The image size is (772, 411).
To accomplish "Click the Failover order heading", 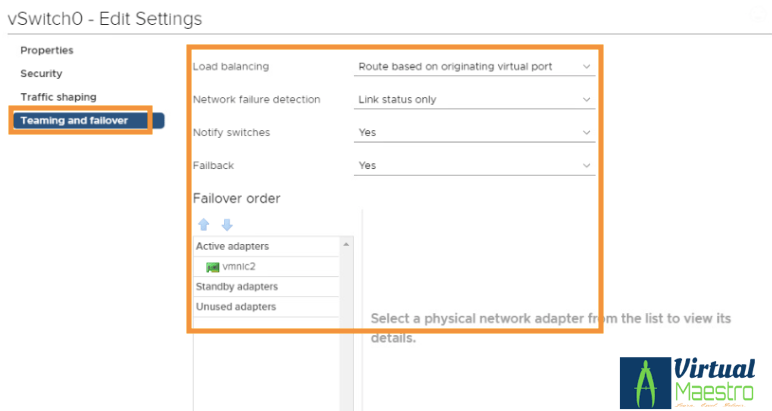I will [x=236, y=198].
